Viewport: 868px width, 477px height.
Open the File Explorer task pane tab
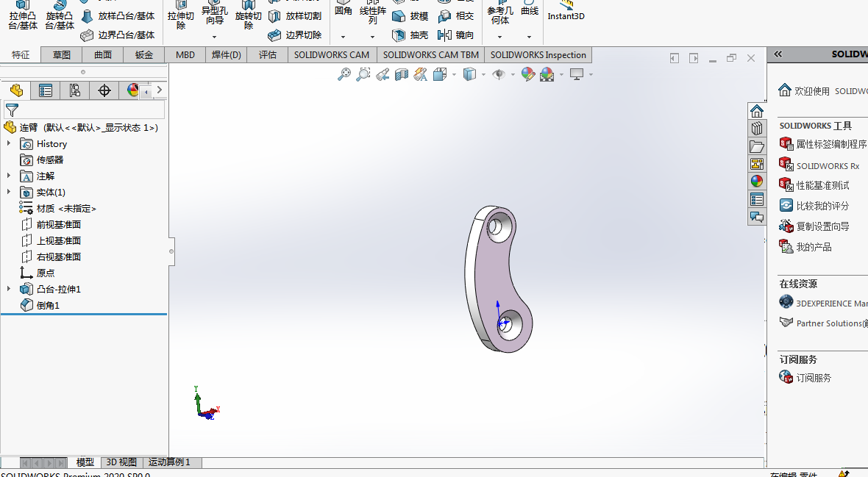(x=757, y=146)
